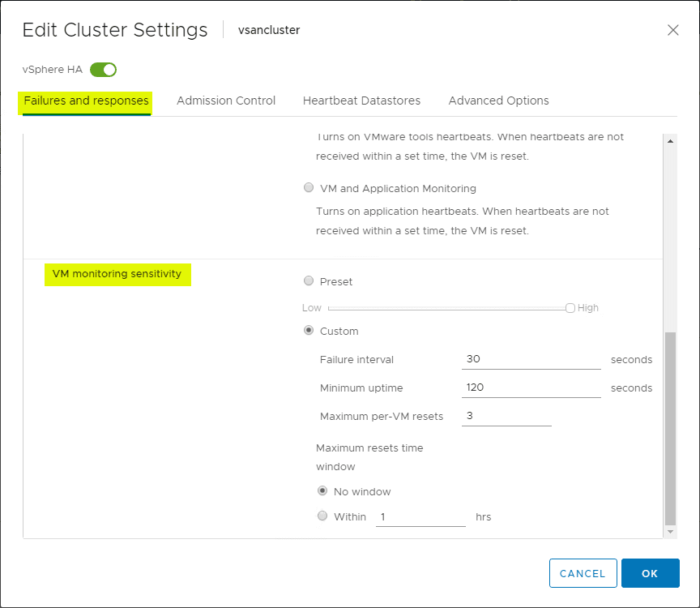Open the Heartbeat Datastores tab

point(361,101)
